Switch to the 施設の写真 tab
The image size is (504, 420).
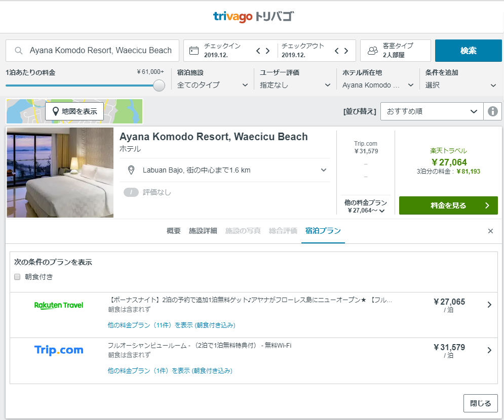243,231
